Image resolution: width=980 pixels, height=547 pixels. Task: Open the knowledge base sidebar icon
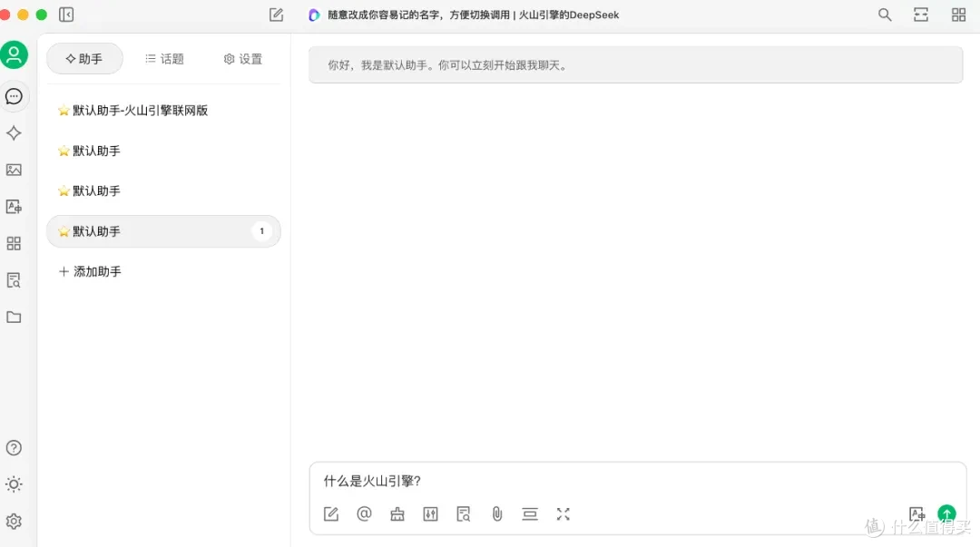click(x=14, y=280)
